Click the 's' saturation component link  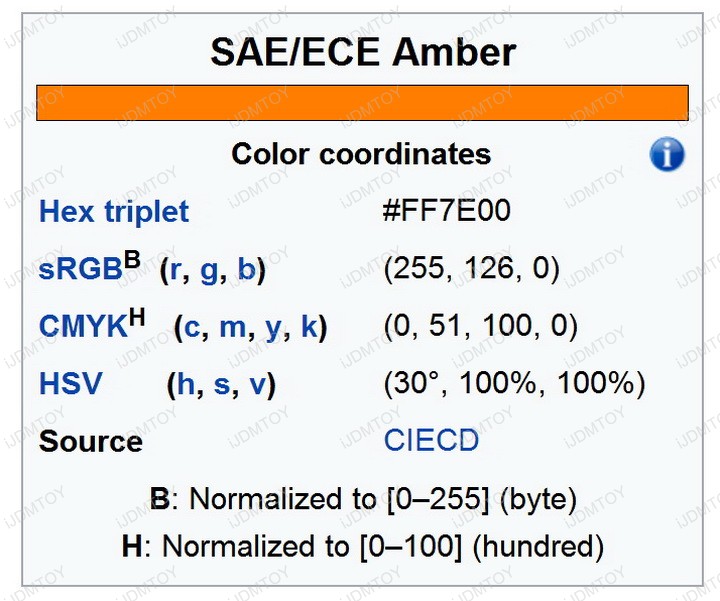coord(222,385)
